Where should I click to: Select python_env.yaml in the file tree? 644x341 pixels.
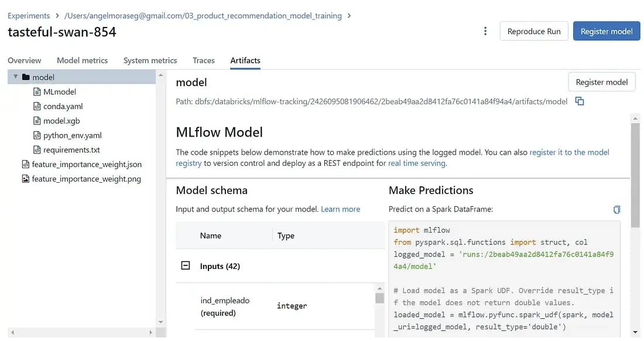click(72, 135)
